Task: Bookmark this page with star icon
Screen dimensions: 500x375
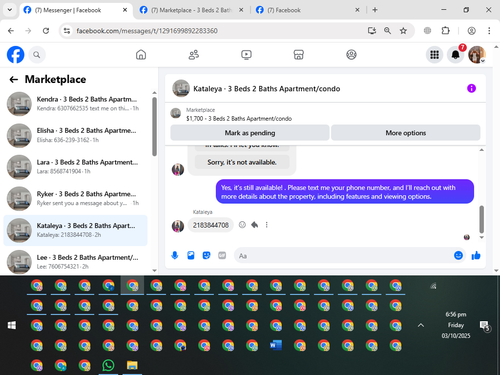Action: point(403,31)
